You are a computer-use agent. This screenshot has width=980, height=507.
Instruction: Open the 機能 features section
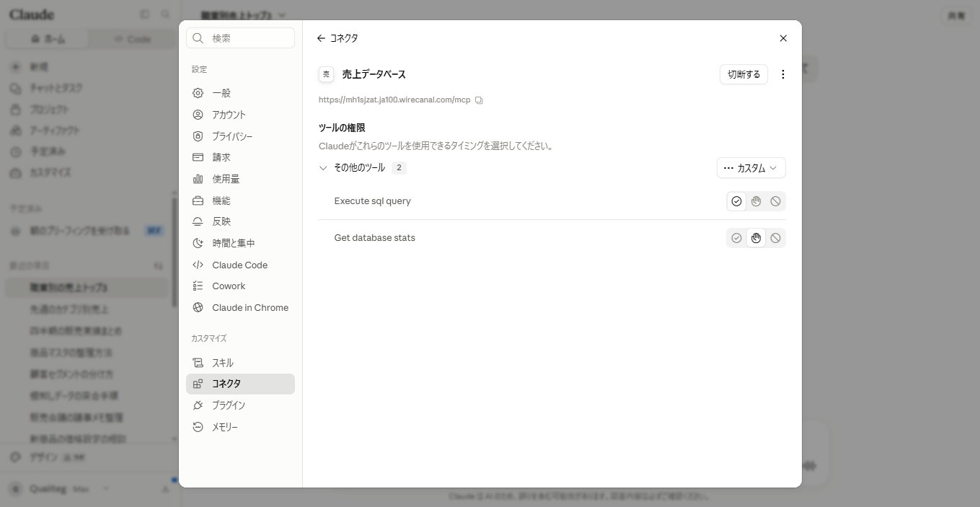pos(240,200)
